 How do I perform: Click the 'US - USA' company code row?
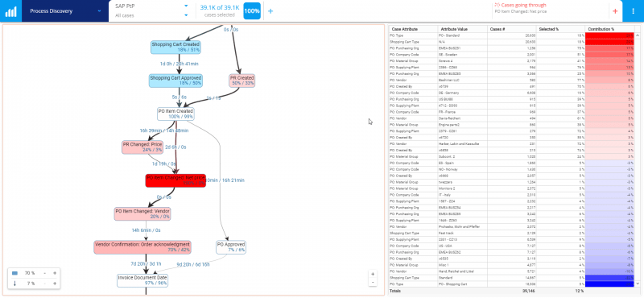point(511,246)
